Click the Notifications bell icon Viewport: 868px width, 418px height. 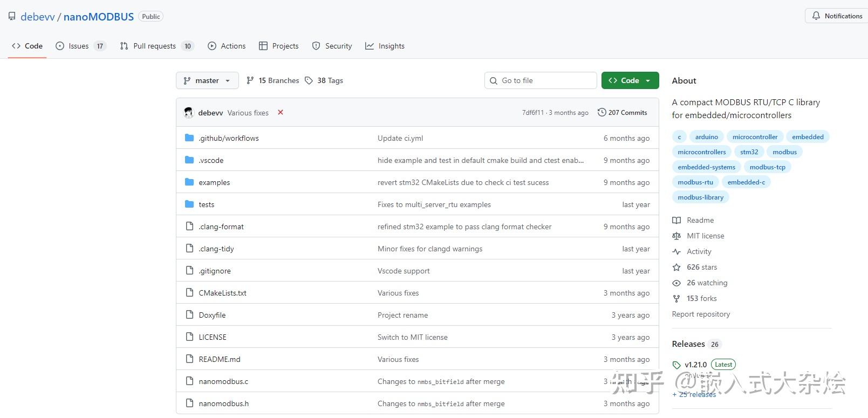point(816,16)
